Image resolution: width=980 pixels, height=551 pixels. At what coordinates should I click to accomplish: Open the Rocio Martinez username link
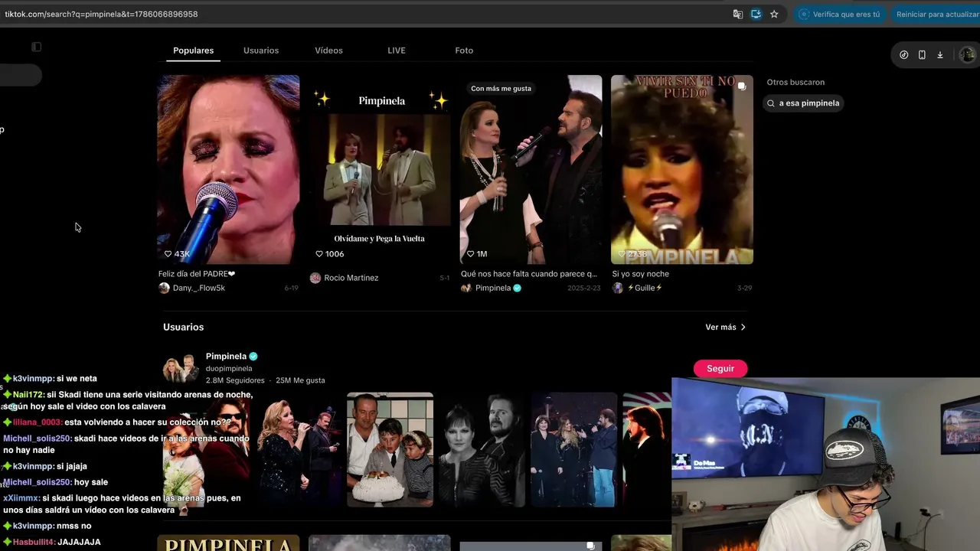click(351, 278)
